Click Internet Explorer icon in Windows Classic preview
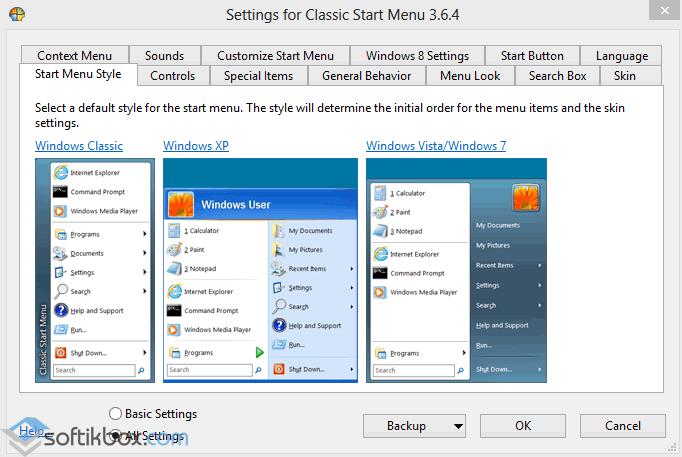This screenshot has width=682, height=457. (60, 173)
